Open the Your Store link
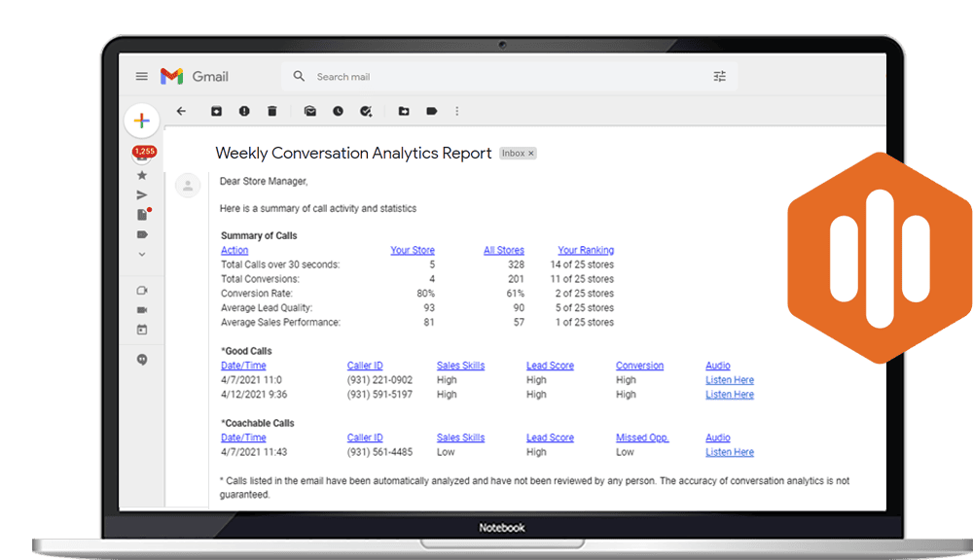 click(412, 250)
